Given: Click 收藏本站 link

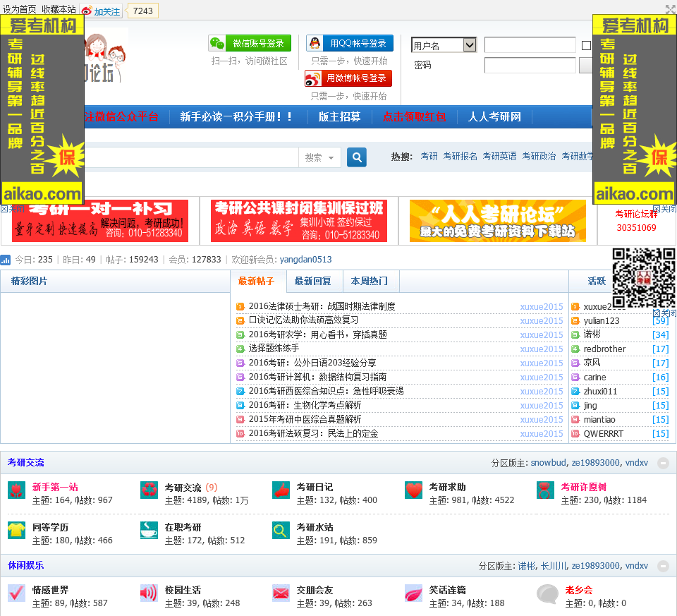Looking at the screenshot, I should point(59,9).
